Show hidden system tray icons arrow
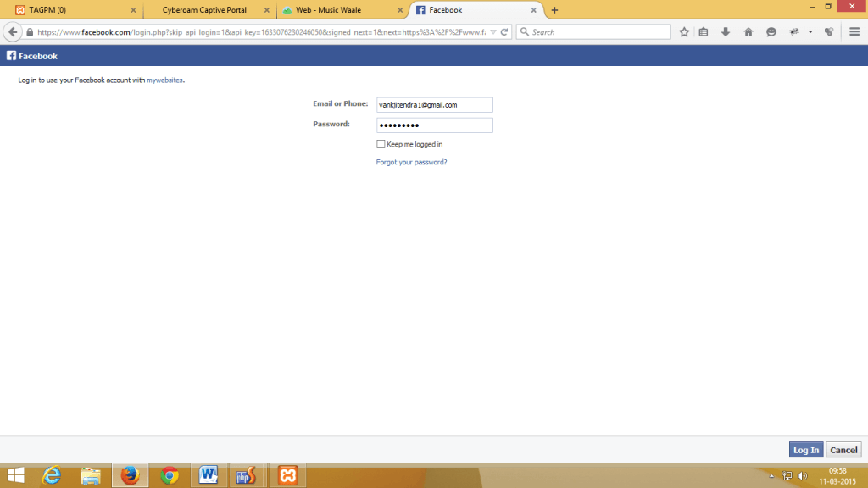 771,476
